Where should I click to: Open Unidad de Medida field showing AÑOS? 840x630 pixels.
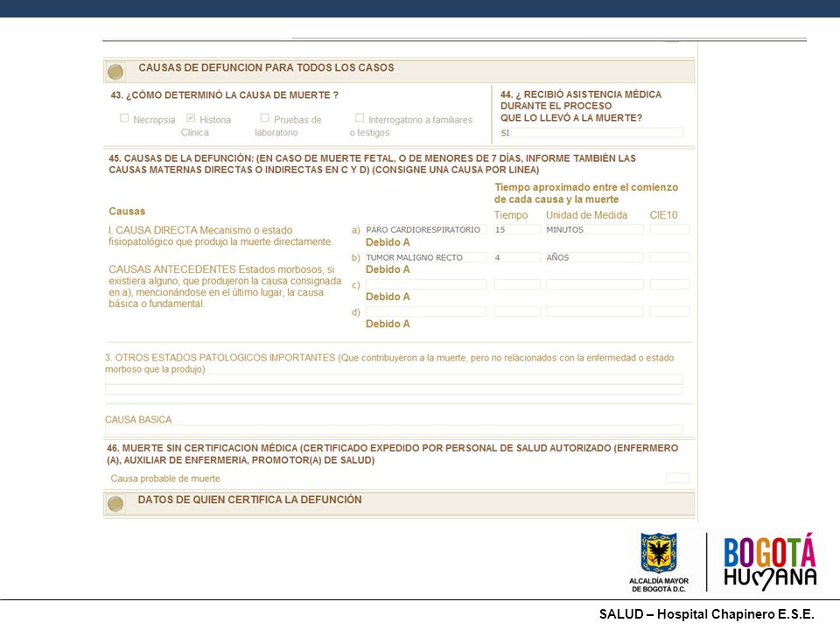coord(594,257)
